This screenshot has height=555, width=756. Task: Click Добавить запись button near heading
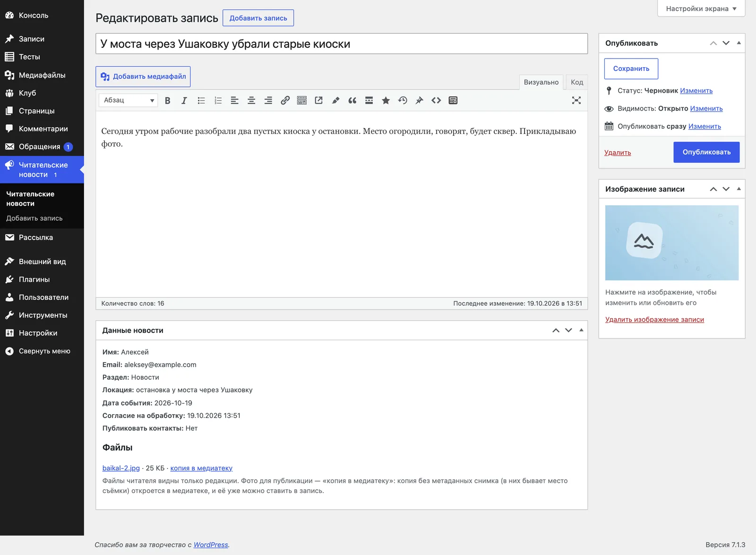(258, 18)
